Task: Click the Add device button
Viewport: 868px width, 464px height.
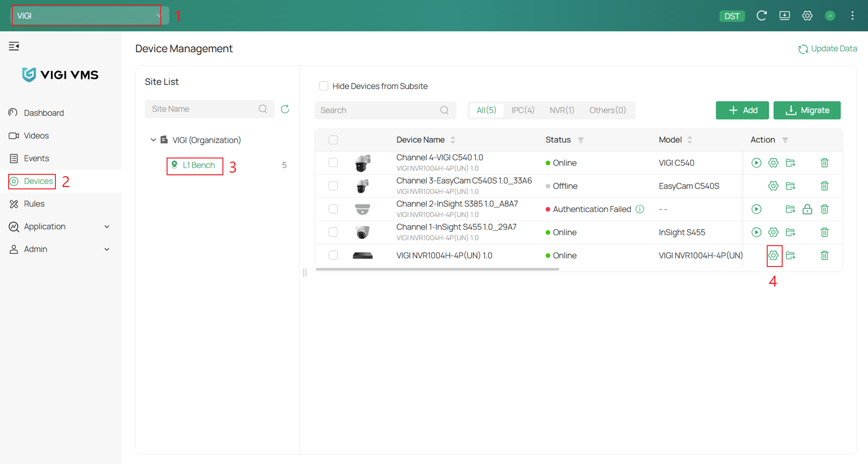Action: tap(742, 110)
